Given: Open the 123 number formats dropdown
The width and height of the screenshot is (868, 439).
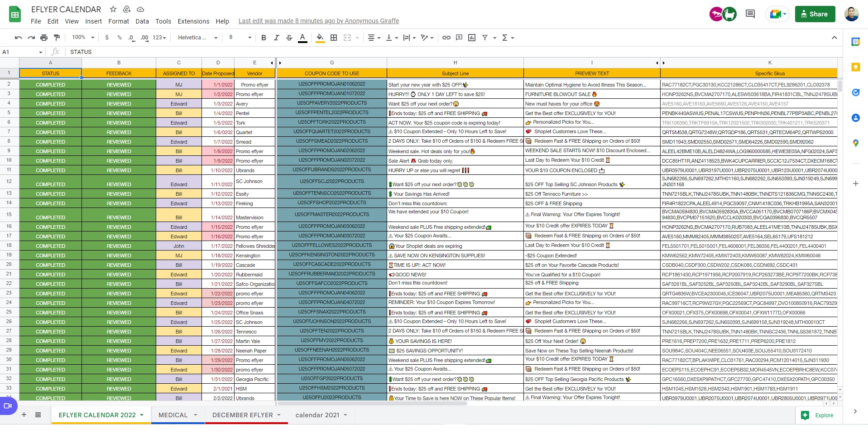Looking at the screenshot, I should tap(159, 38).
